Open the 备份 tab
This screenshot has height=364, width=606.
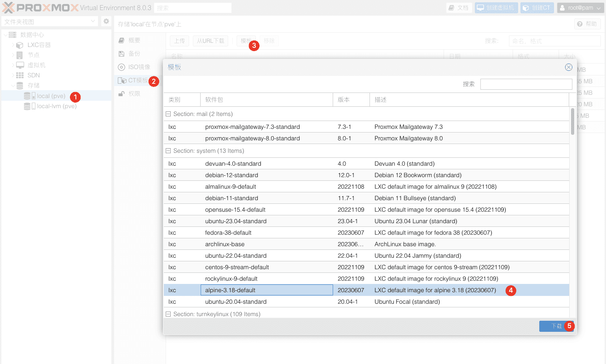click(x=140, y=54)
